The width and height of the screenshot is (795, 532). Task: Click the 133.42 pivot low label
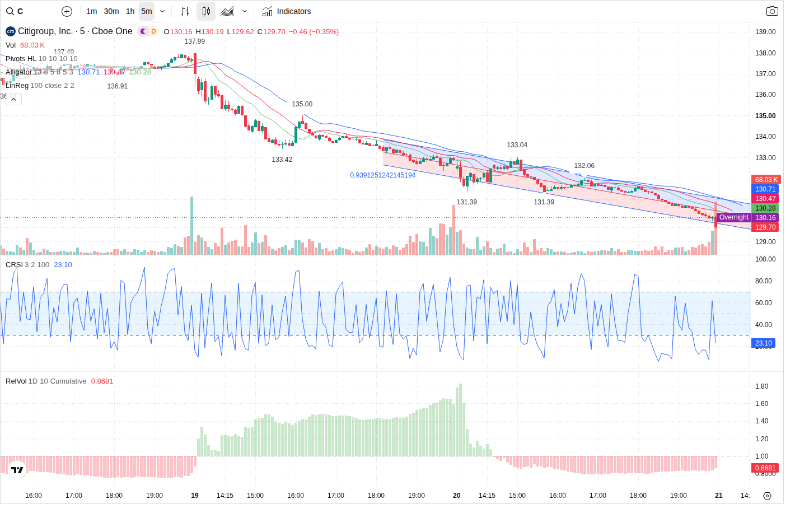(282, 160)
